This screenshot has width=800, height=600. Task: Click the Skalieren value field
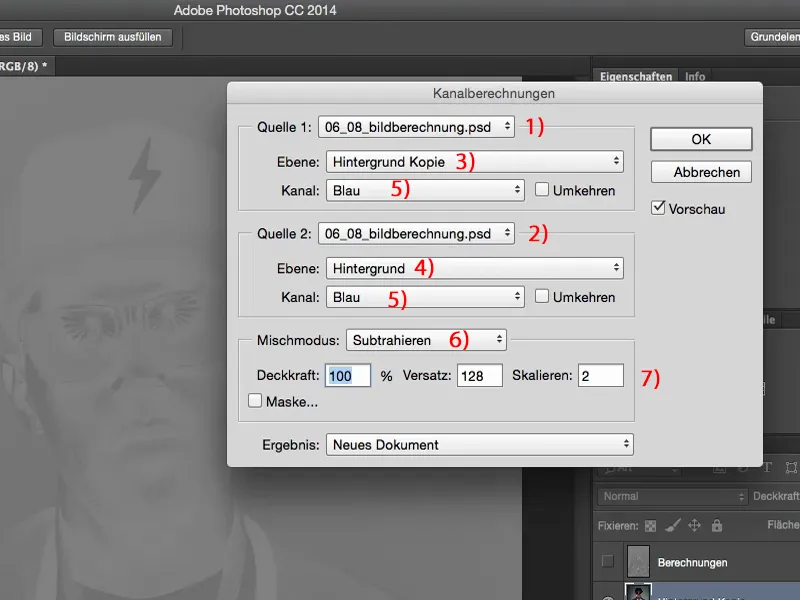point(601,376)
